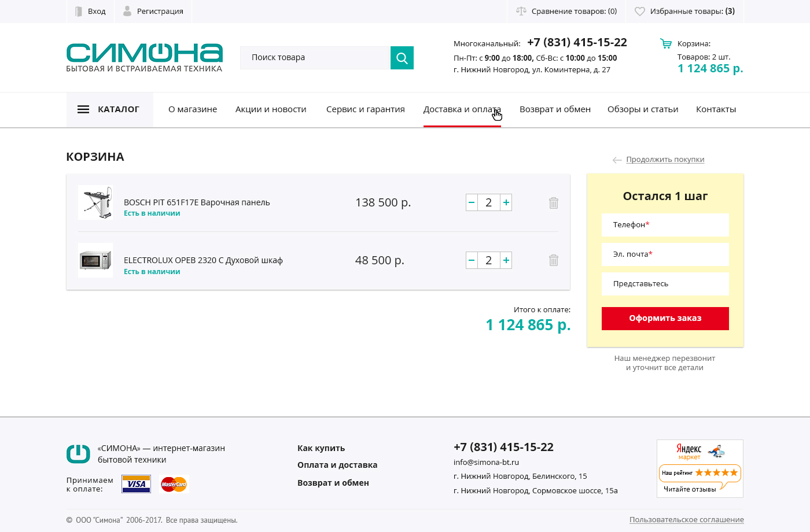Click the Регистрация link

pyautogui.click(x=160, y=11)
